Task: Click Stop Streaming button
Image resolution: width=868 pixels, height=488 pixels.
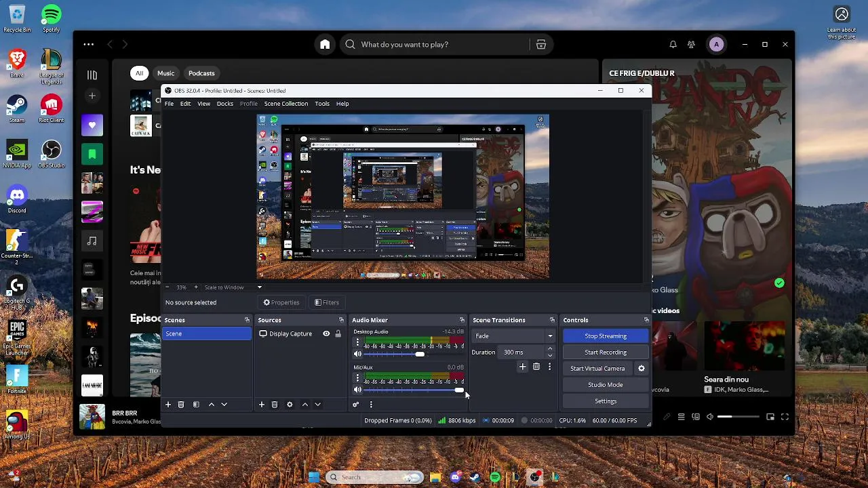Action: click(606, 336)
